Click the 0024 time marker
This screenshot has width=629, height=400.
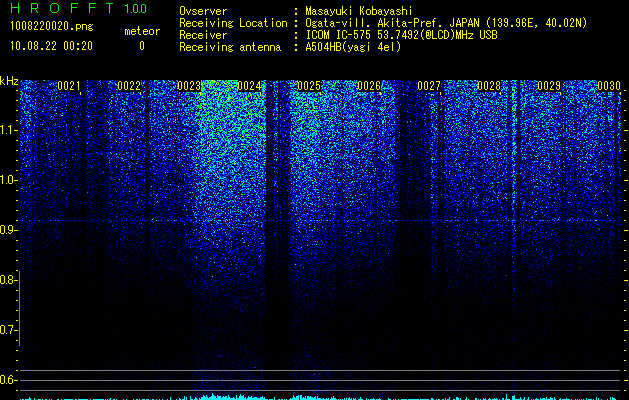coord(249,86)
